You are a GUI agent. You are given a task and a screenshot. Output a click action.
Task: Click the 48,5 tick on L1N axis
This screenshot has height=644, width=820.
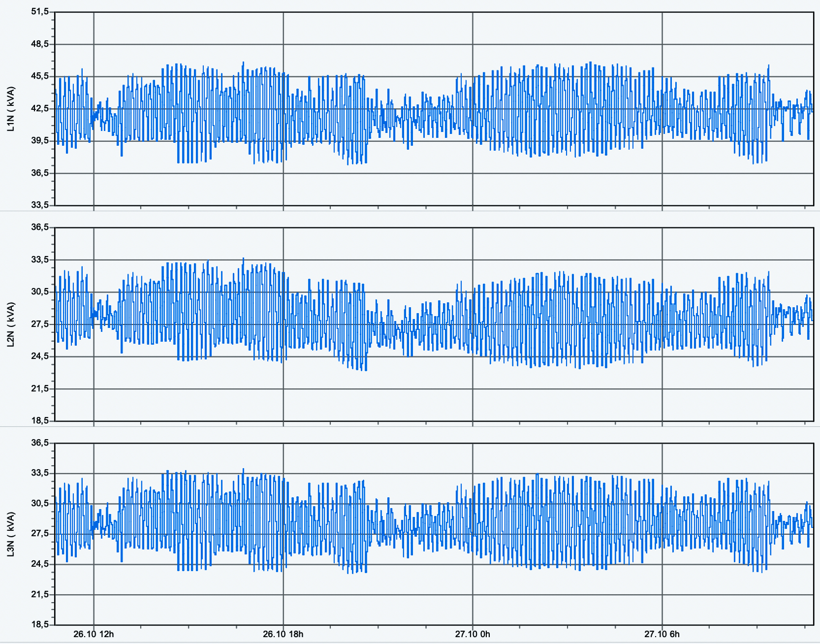[40, 44]
